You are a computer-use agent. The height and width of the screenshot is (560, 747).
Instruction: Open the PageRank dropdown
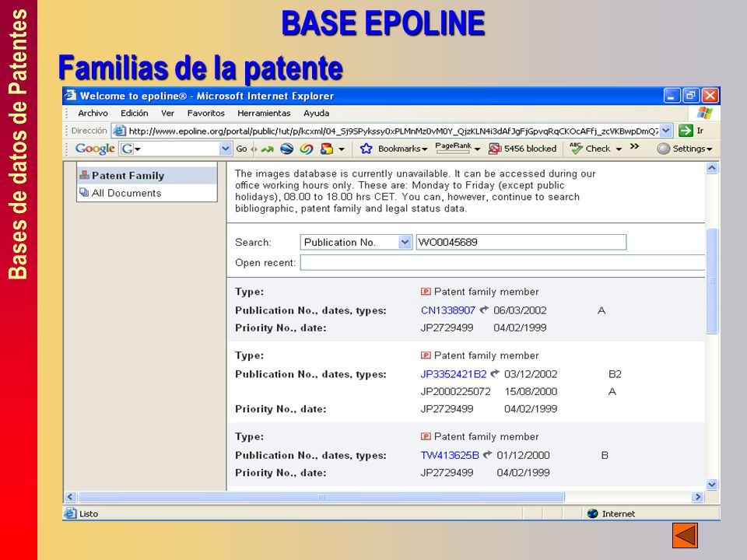coord(477,149)
